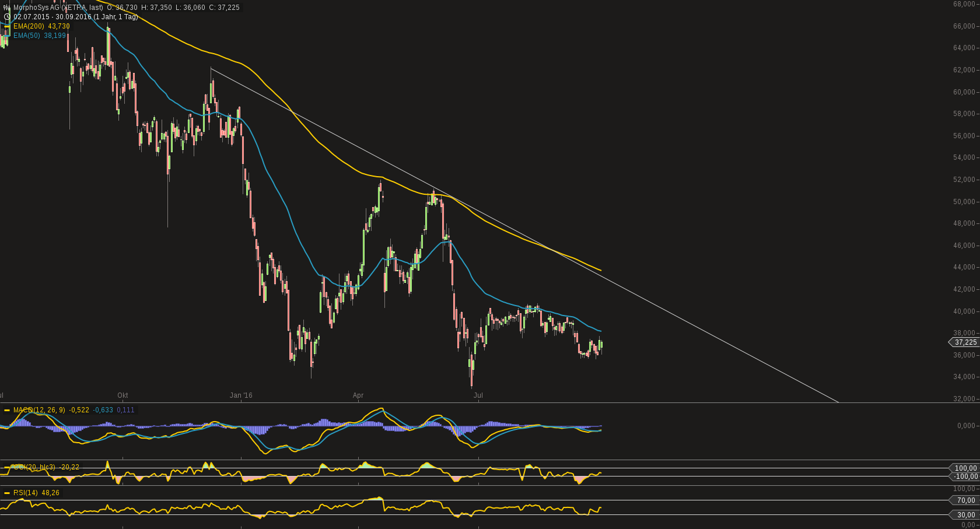Image resolution: width=980 pixels, height=529 pixels.
Task: Click the yellow icon next to RSI(14)
Action: coord(7,493)
